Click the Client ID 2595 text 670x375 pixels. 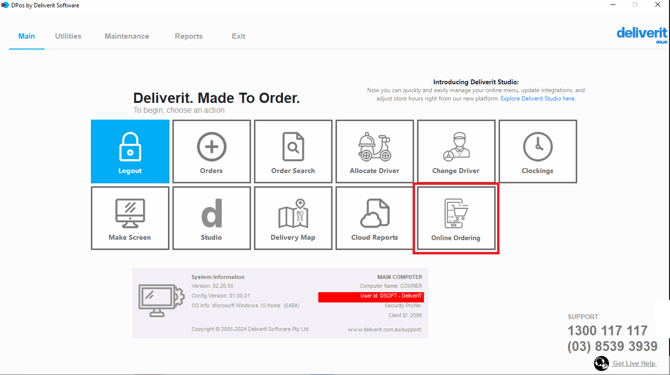click(405, 316)
